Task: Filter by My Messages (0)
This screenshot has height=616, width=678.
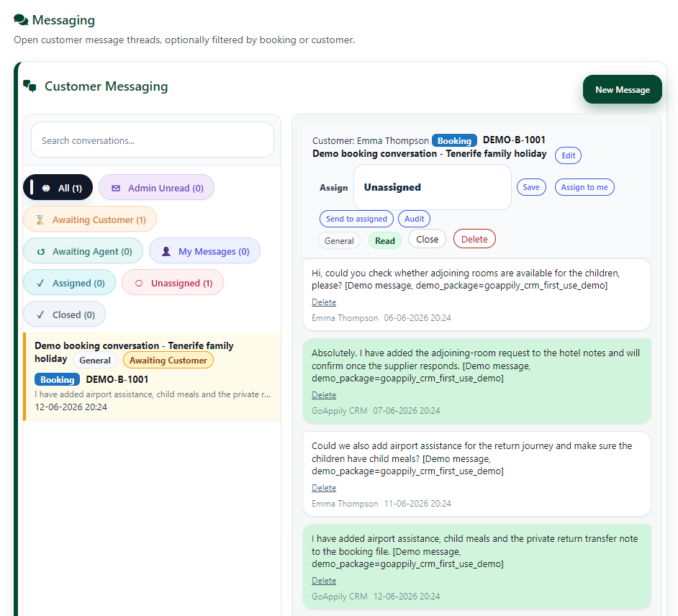Action: click(x=204, y=250)
